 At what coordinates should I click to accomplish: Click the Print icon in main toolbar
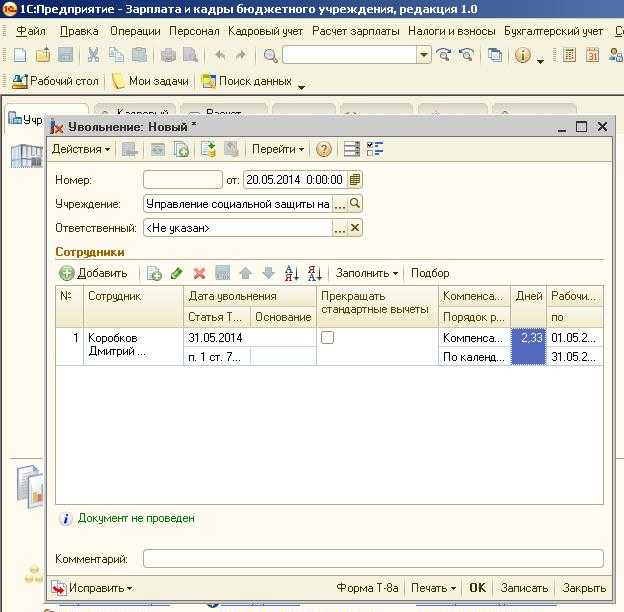click(168, 55)
